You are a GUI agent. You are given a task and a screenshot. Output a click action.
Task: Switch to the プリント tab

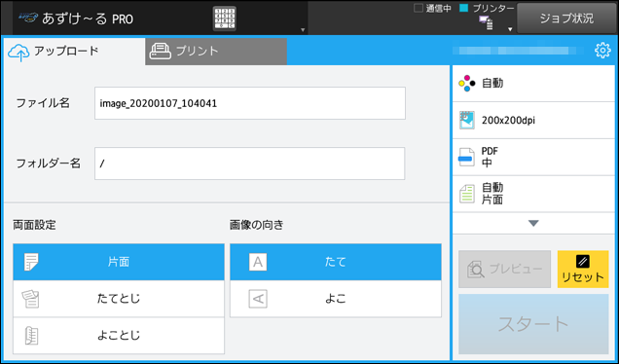[x=216, y=51]
